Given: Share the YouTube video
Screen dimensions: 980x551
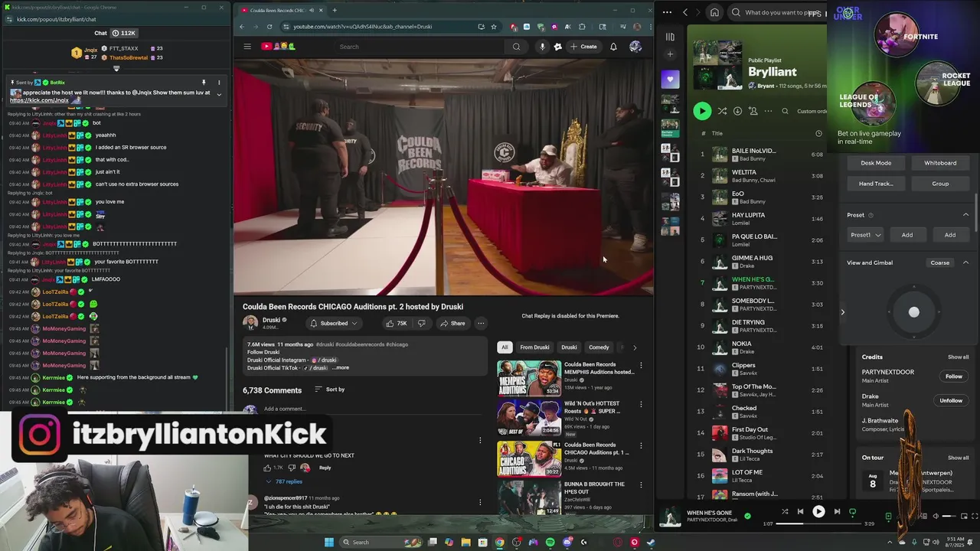Looking at the screenshot, I should (452, 323).
